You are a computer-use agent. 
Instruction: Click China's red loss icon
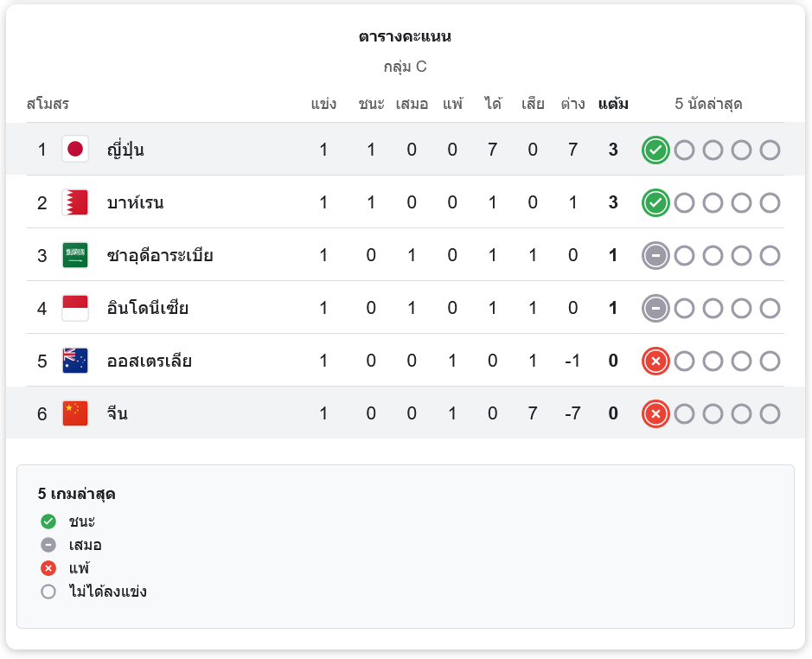655,414
